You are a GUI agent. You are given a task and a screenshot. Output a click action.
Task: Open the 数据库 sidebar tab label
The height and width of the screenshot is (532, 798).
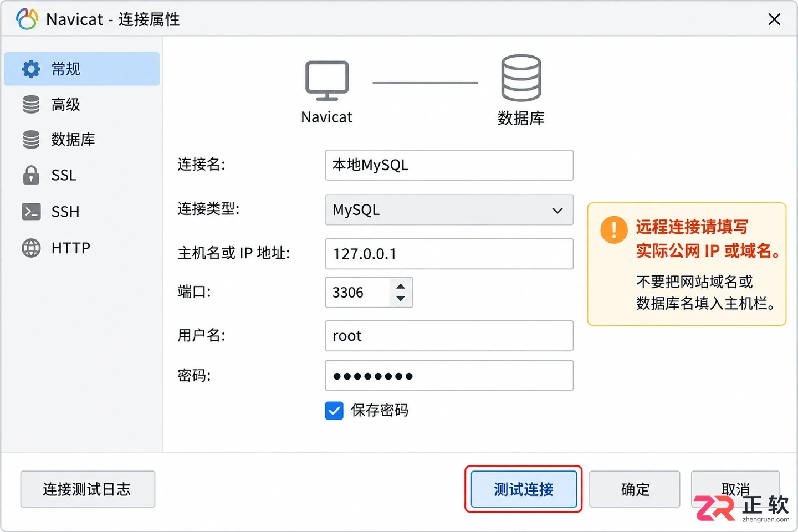tap(73, 139)
